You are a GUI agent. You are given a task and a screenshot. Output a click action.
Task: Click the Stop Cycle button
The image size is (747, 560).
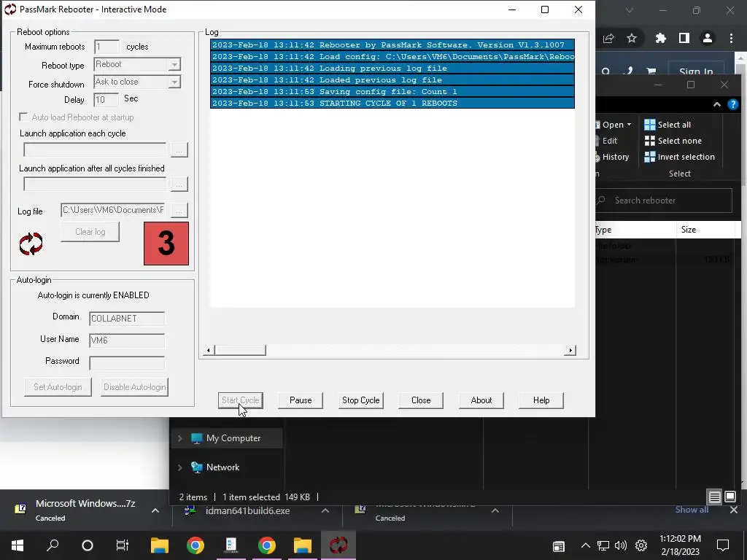pos(360,400)
